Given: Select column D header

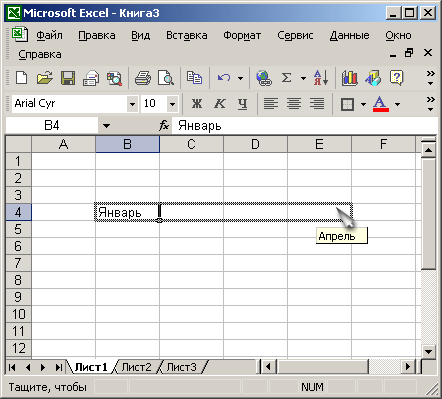Looking at the screenshot, I should tap(255, 144).
